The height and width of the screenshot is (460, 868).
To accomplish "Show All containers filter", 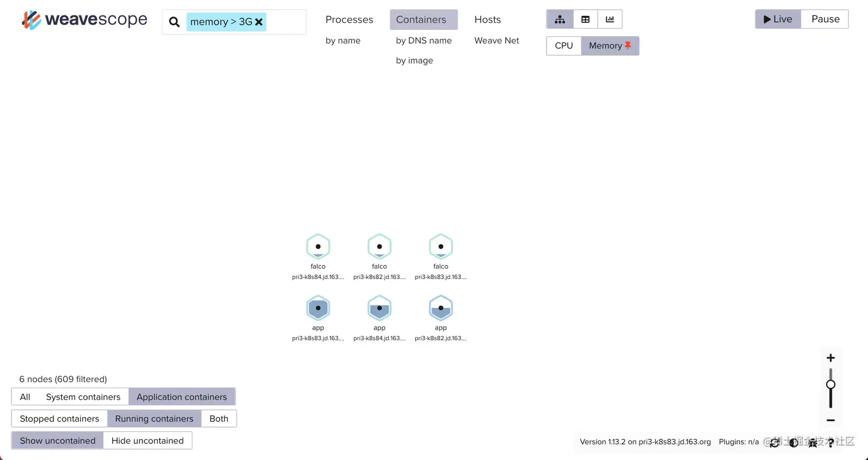I will coord(25,397).
